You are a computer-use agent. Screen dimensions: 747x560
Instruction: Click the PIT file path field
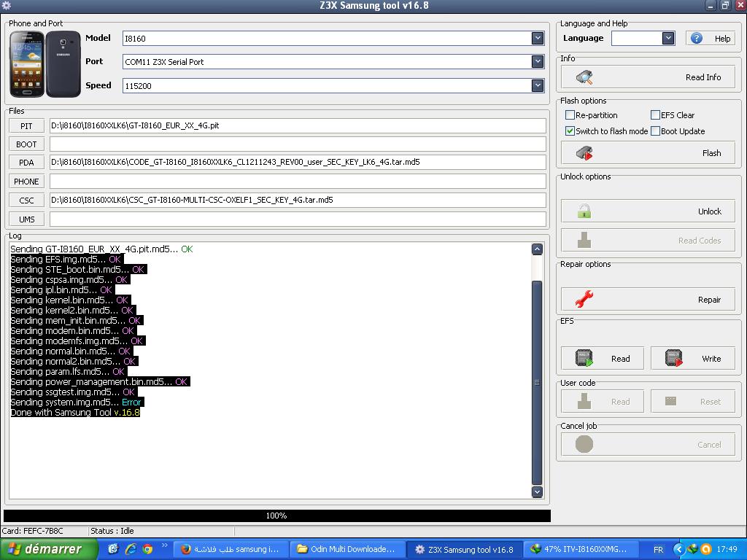[x=298, y=125]
